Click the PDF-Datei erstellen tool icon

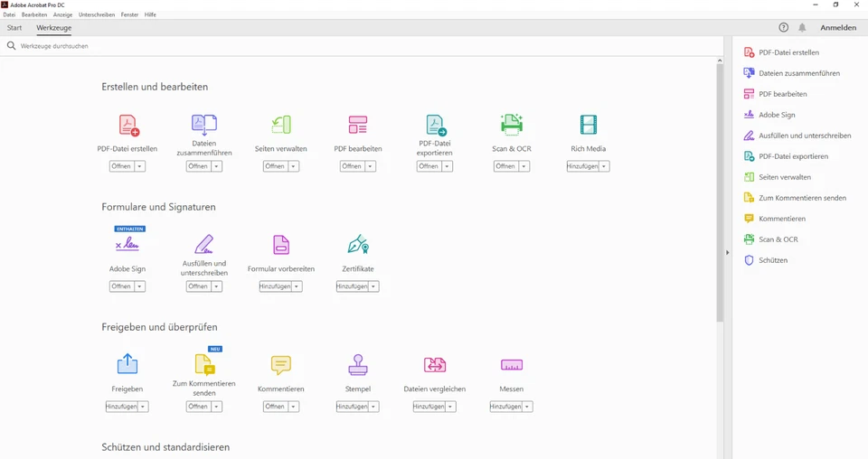click(128, 125)
